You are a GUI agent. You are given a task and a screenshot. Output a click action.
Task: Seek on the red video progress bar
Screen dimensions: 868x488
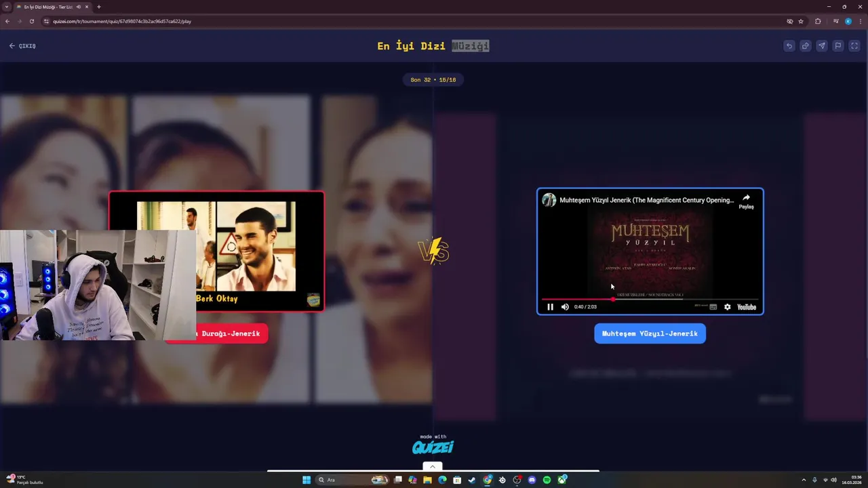(650, 299)
